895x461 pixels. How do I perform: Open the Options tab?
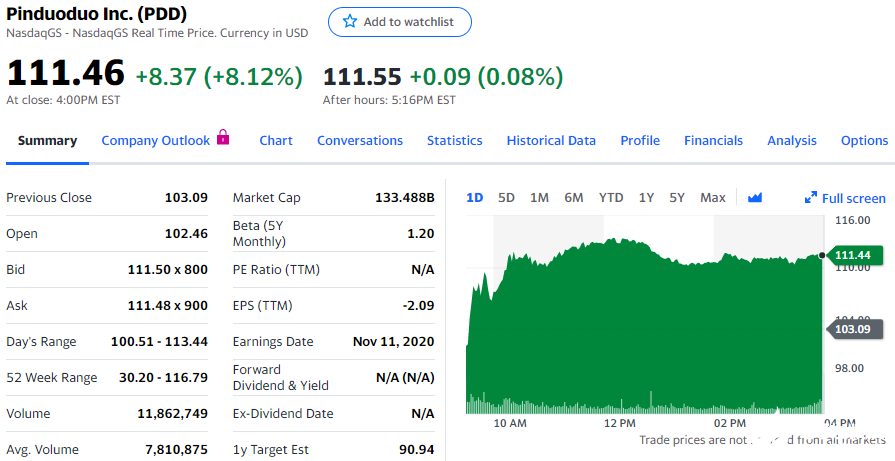864,140
